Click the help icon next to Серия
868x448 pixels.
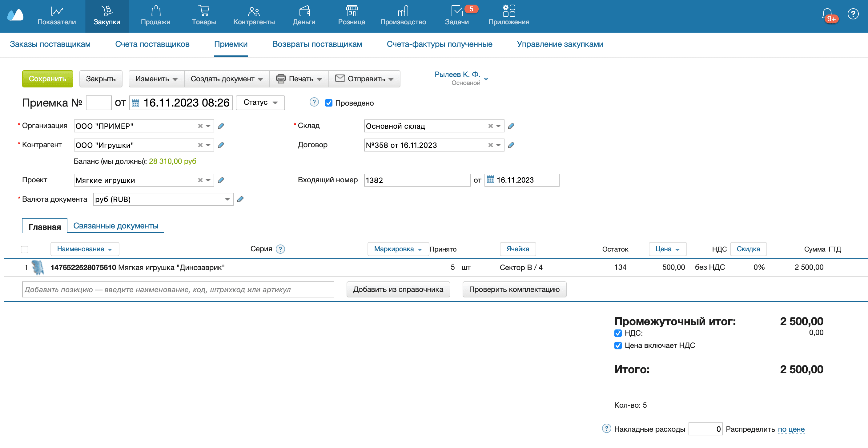280,249
